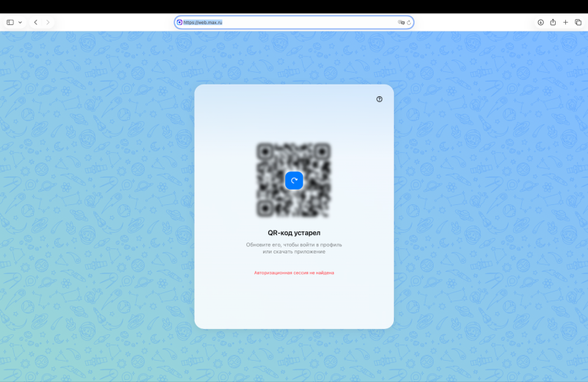Open the help question mark icon
Screen dimensions: 588x382
coord(379,99)
